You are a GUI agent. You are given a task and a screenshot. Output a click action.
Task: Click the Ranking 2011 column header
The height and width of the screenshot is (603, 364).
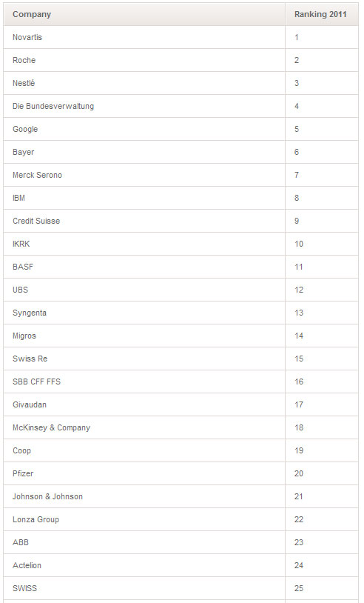tap(322, 14)
